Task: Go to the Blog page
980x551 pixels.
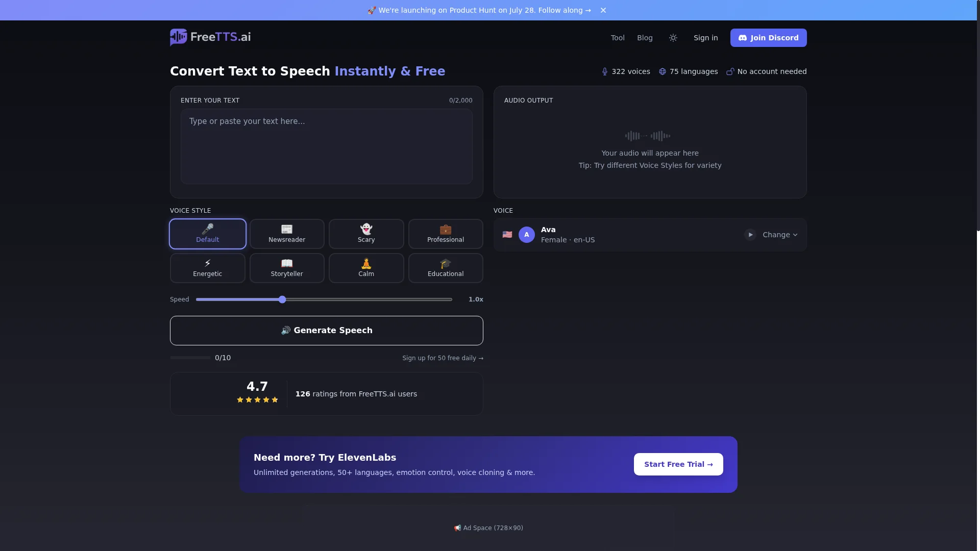Action: (645, 38)
